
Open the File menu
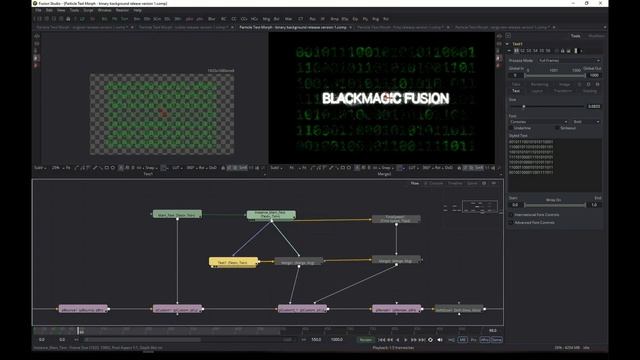click(x=38, y=10)
